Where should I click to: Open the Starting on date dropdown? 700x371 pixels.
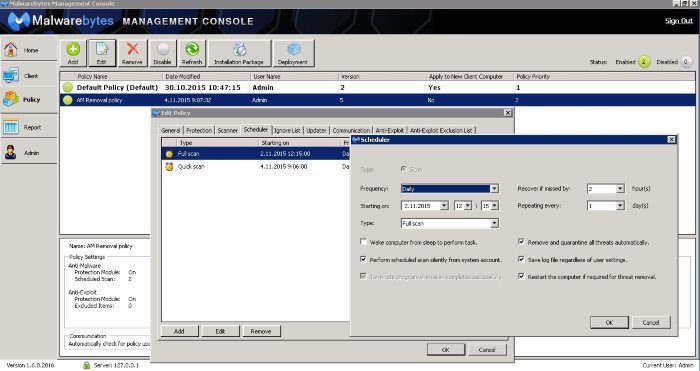pyautogui.click(x=444, y=206)
